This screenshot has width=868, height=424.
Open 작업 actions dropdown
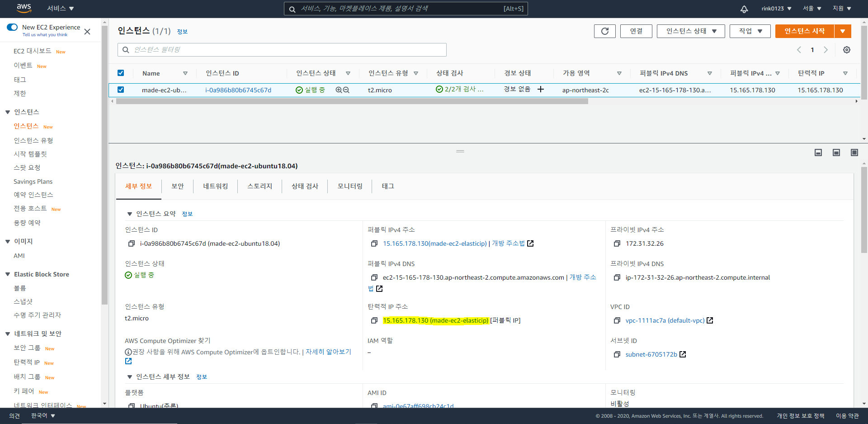pyautogui.click(x=750, y=31)
